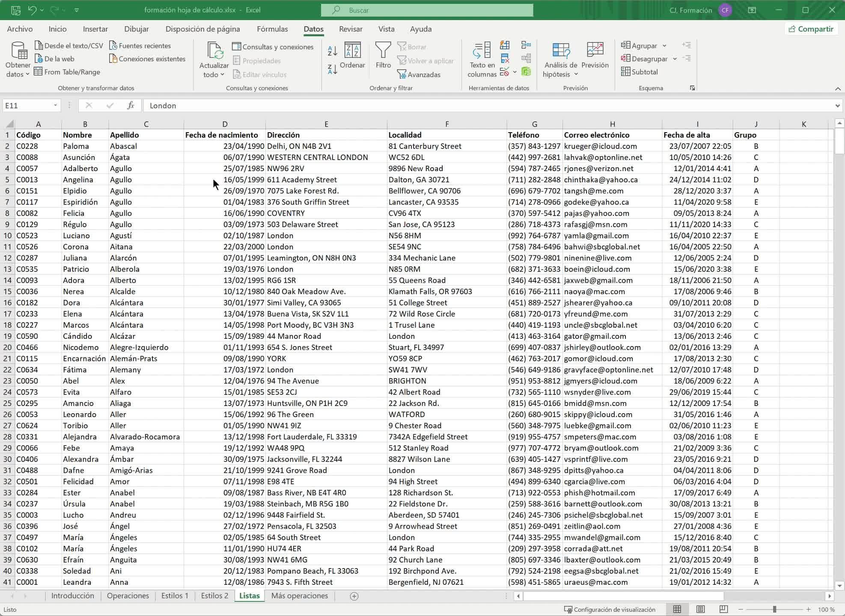Expand the Agrupar dropdown arrow
The width and height of the screenshot is (845, 616).
(x=664, y=46)
